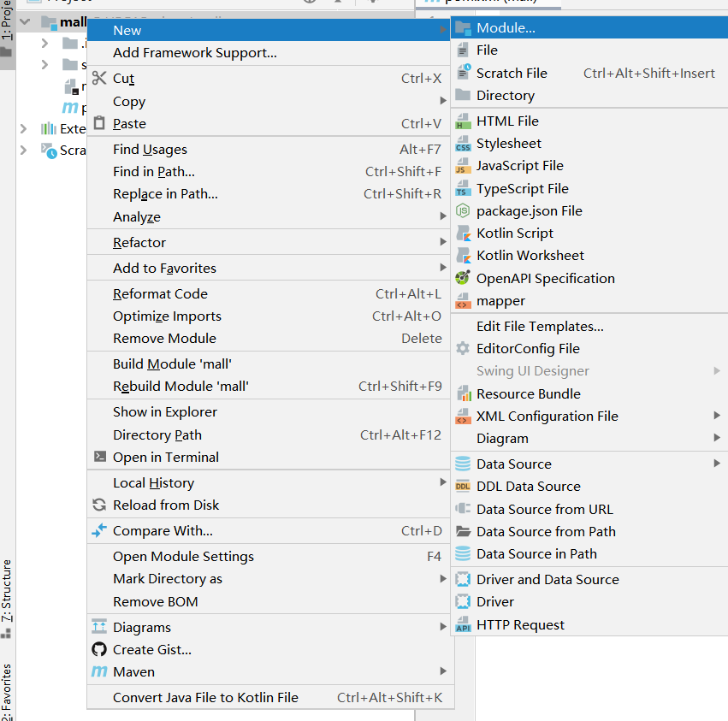This screenshot has width=728, height=721.
Task: Open the Analyze submenu arrow
Action: 443,216
